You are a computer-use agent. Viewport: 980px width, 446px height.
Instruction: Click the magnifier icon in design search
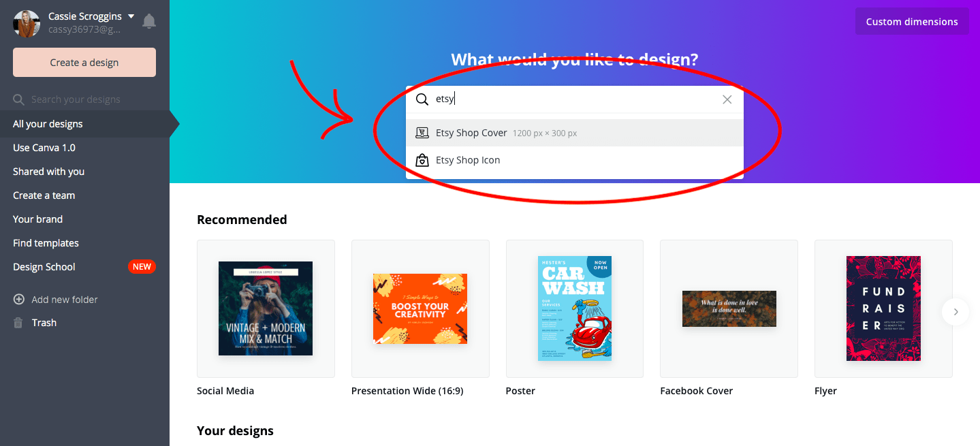tap(422, 99)
